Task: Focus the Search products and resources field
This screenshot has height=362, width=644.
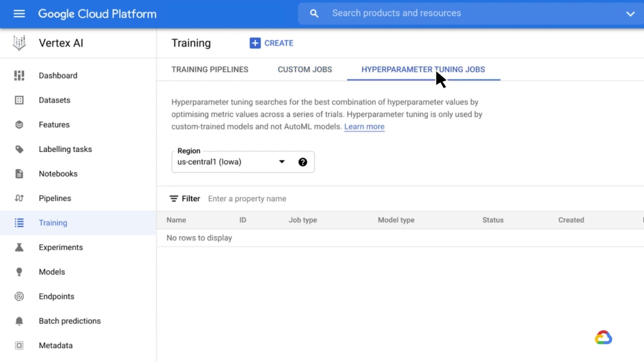Action: pos(396,14)
